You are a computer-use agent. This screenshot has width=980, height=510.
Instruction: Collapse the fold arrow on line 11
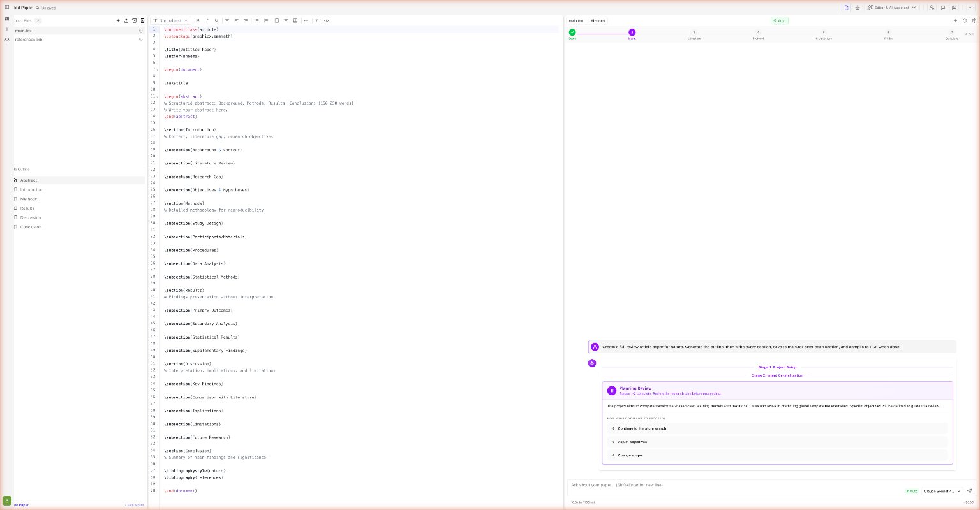(x=158, y=96)
